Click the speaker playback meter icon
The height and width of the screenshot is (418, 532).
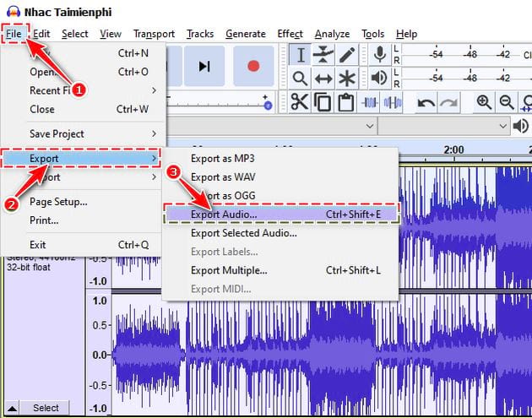coord(380,79)
